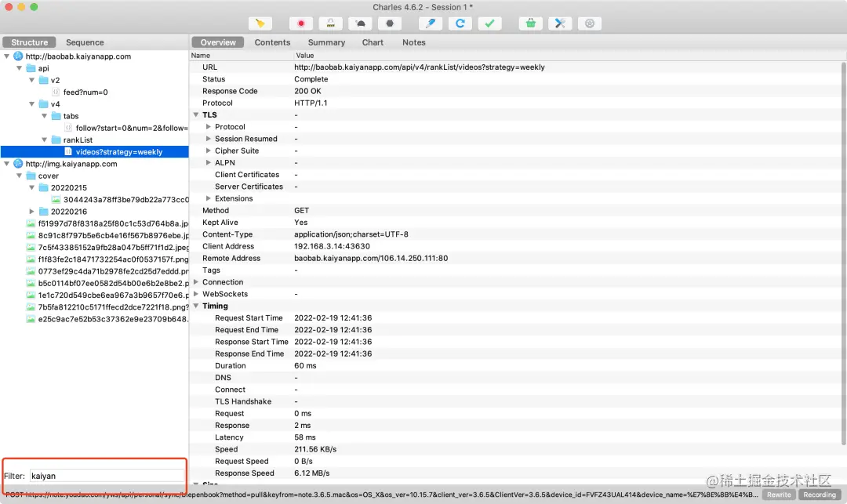This screenshot has width=847, height=504.
Task: Expand the TLS Protocol row
Action: [209, 127]
